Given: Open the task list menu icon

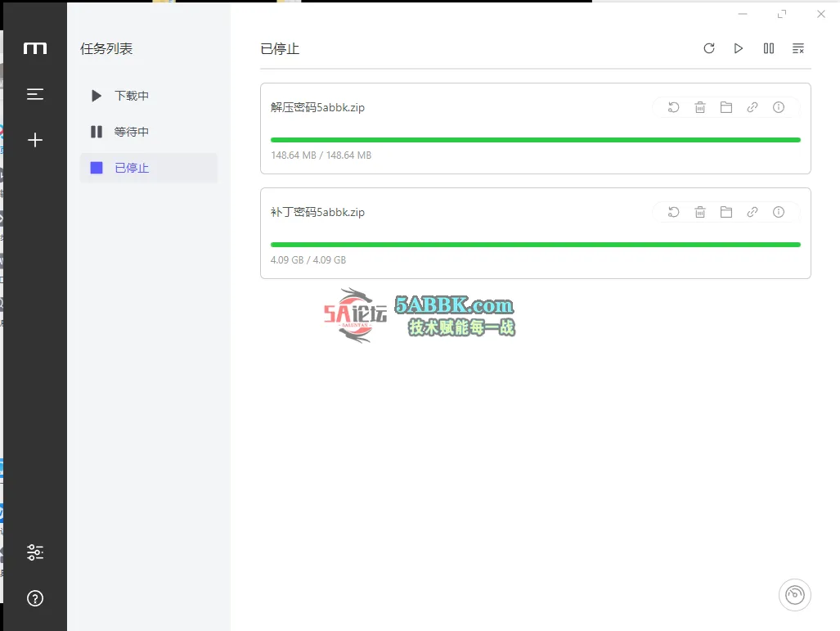Looking at the screenshot, I should pyautogui.click(x=35, y=94).
